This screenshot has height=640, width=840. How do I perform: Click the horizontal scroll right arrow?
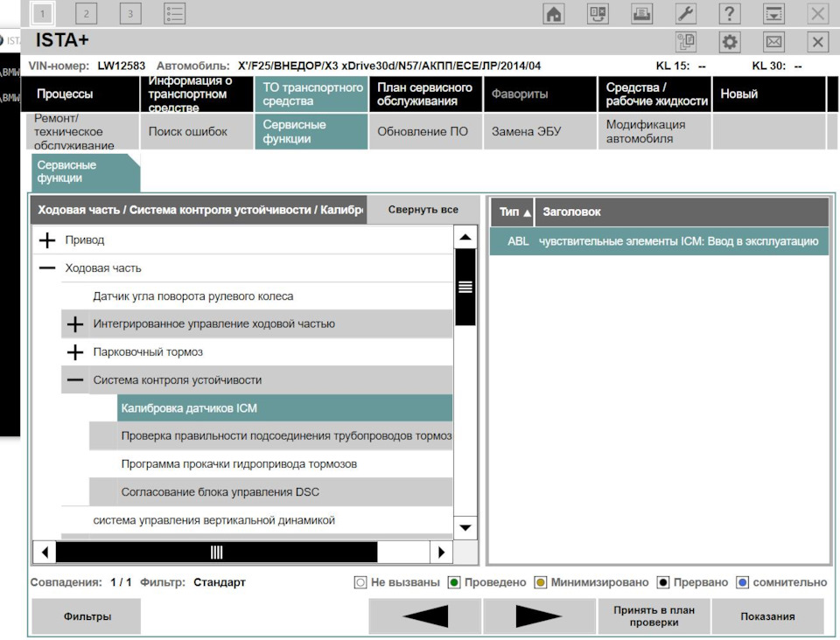tap(441, 553)
